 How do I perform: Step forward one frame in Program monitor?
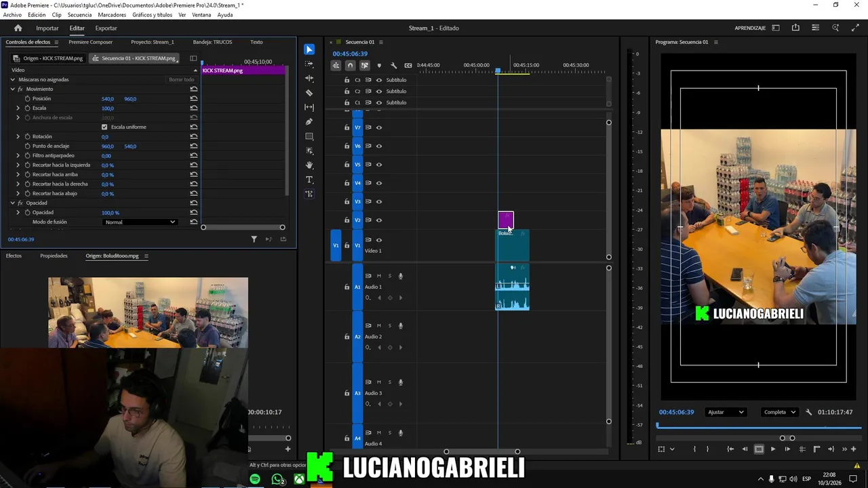point(787,449)
